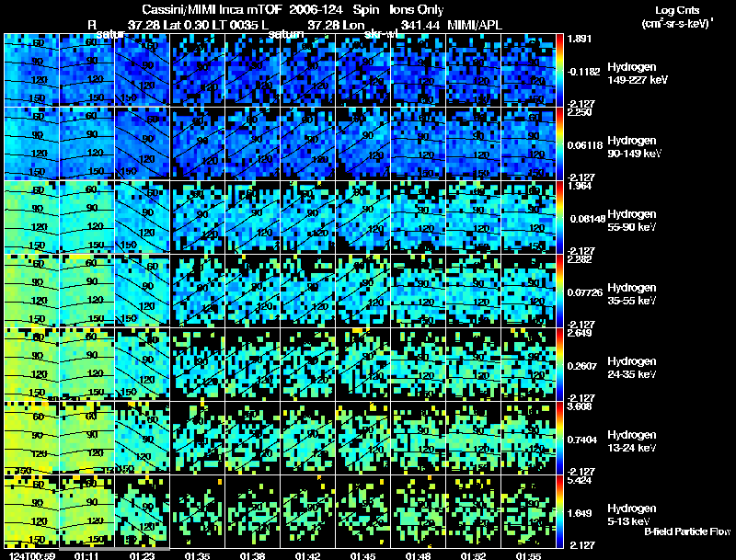Select the 24-35 keV panel at 01:38
Image resolution: width=736 pixels, height=560 pixels.
(252, 365)
